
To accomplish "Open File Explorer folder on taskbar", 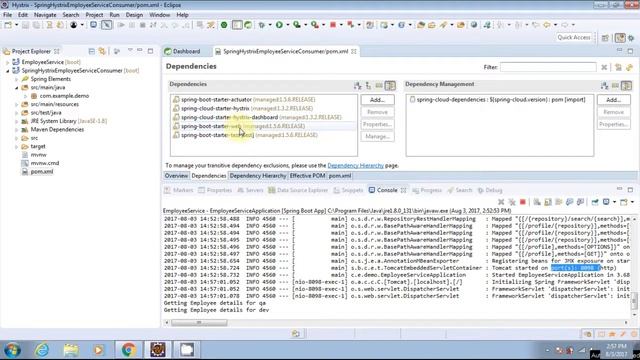I will pos(71,350).
